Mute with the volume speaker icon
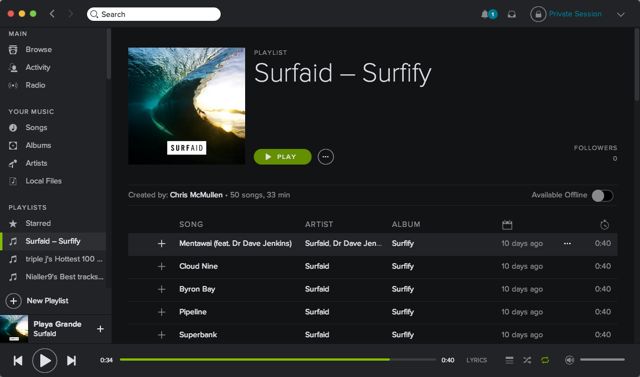Screen dimensions: 640x377 click(x=569, y=360)
